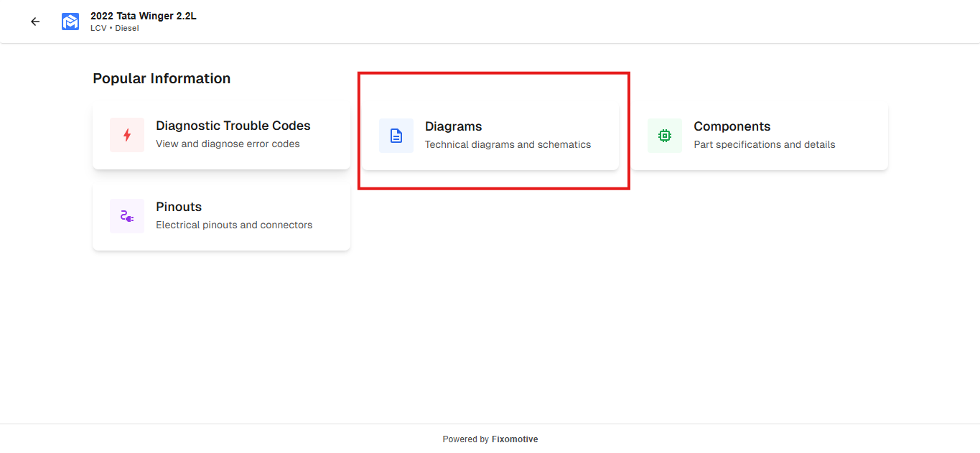Click 'View and diagnose error codes' text

point(228,144)
